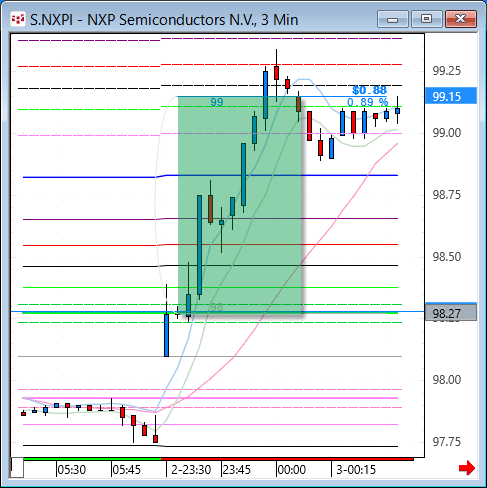Click the chart window title bar icon
487x488 pixels.
[x=18, y=20]
